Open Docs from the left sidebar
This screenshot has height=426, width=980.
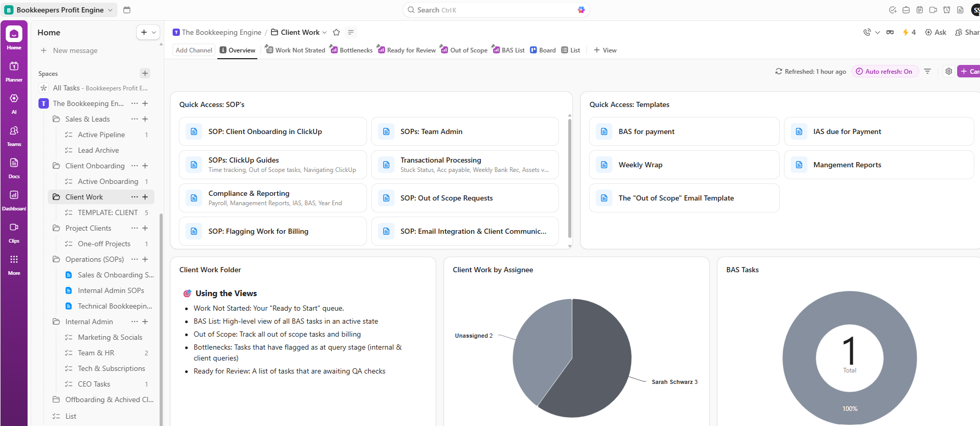[x=14, y=167]
